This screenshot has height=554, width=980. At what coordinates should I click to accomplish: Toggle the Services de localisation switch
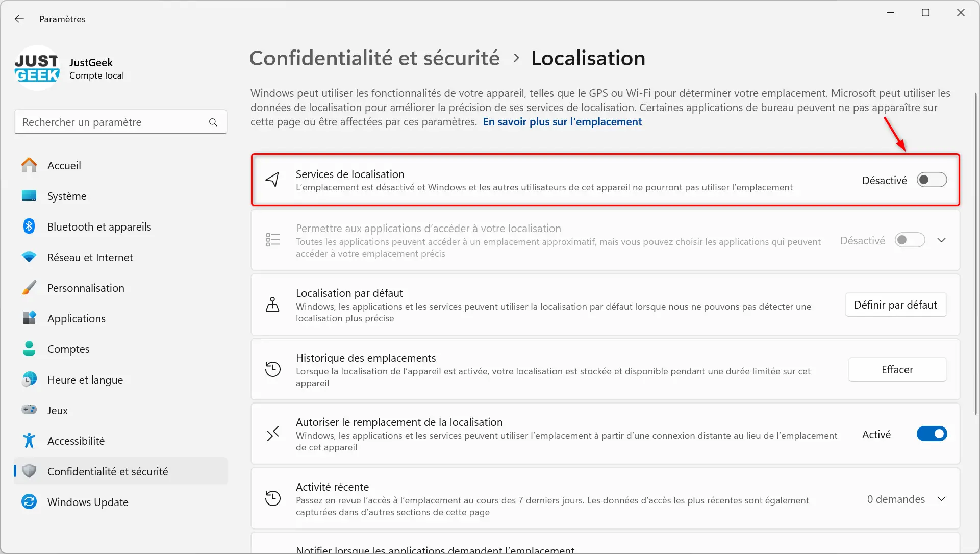[932, 180]
